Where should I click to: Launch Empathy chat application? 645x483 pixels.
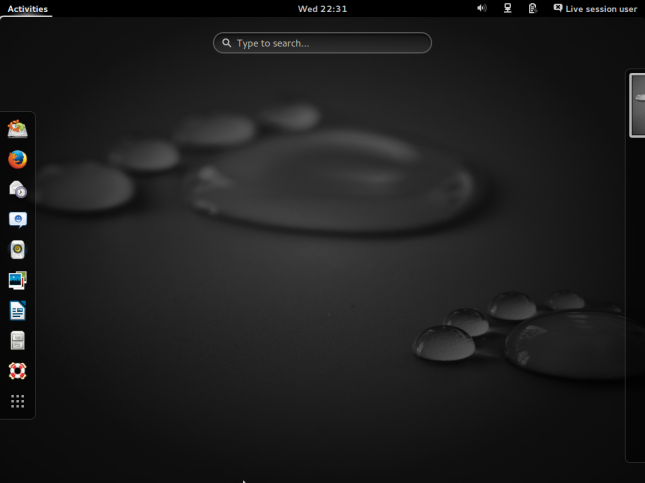click(17, 220)
